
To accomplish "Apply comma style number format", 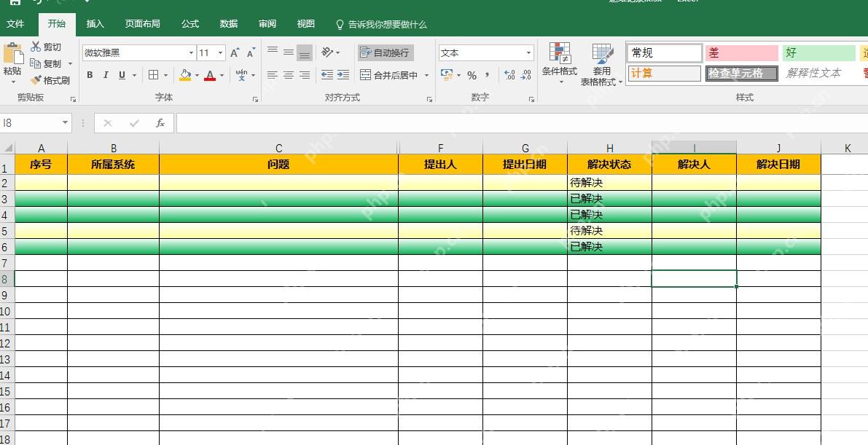I will [487, 75].
